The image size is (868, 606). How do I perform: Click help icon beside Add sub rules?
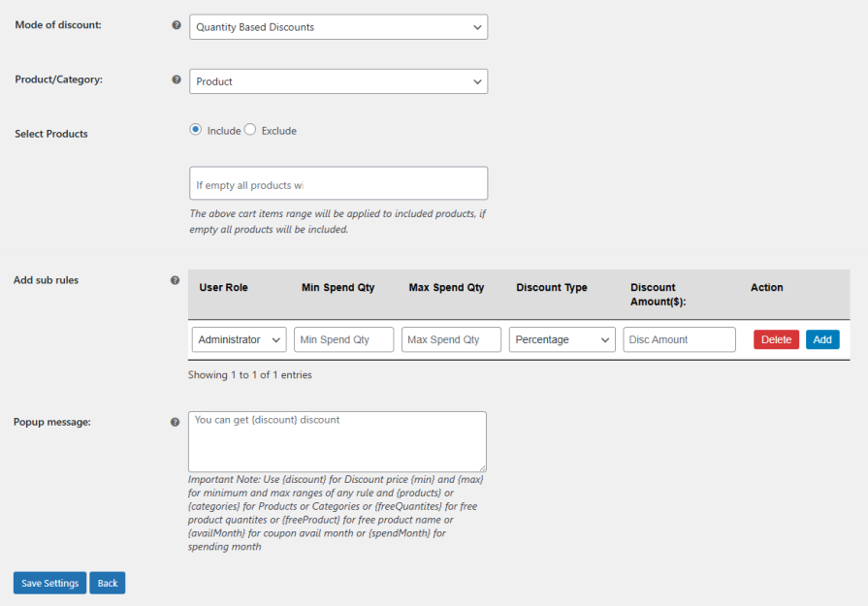(x=175, y=280)
